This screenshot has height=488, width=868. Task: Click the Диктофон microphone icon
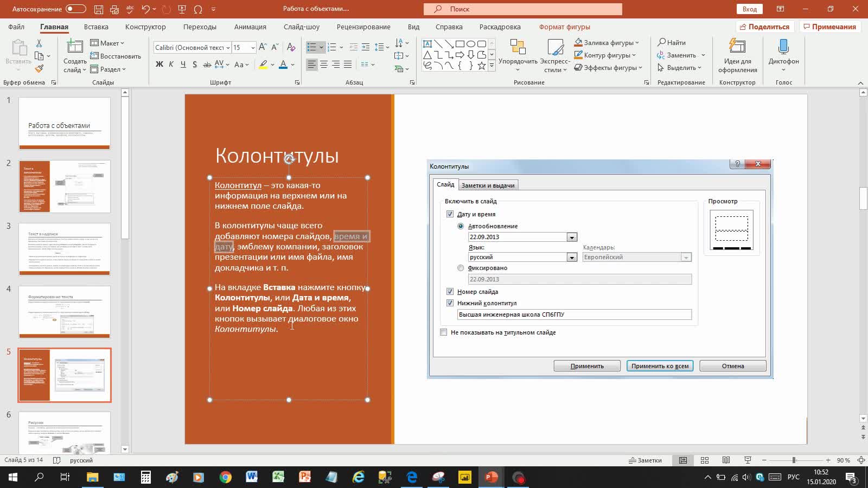pos(783,47)
